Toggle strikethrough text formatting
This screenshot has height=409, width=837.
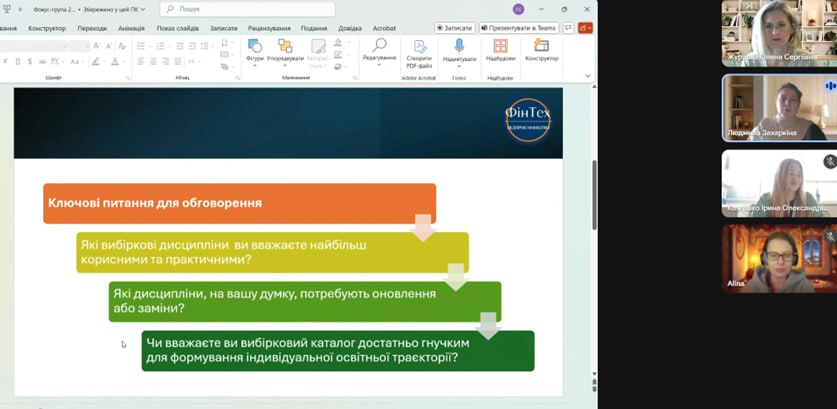click(x=40, y=62)
